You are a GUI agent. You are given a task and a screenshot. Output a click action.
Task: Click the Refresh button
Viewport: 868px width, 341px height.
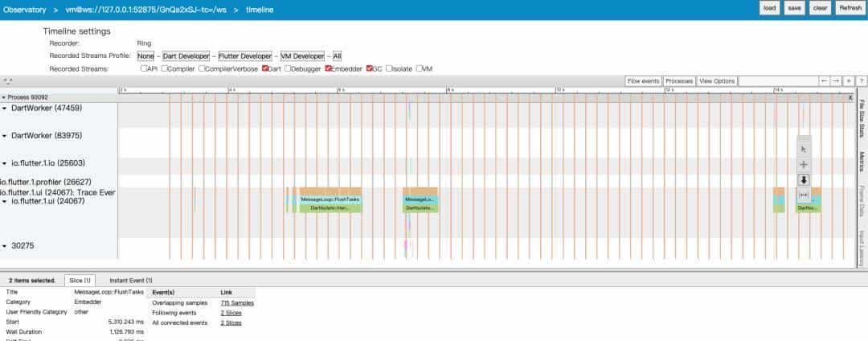tap(850, 8)
